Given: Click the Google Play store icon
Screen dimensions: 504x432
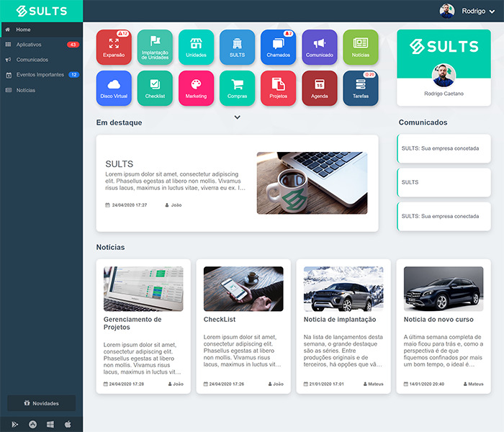Looking at the screenshot, I should click(x=15, y=424).
